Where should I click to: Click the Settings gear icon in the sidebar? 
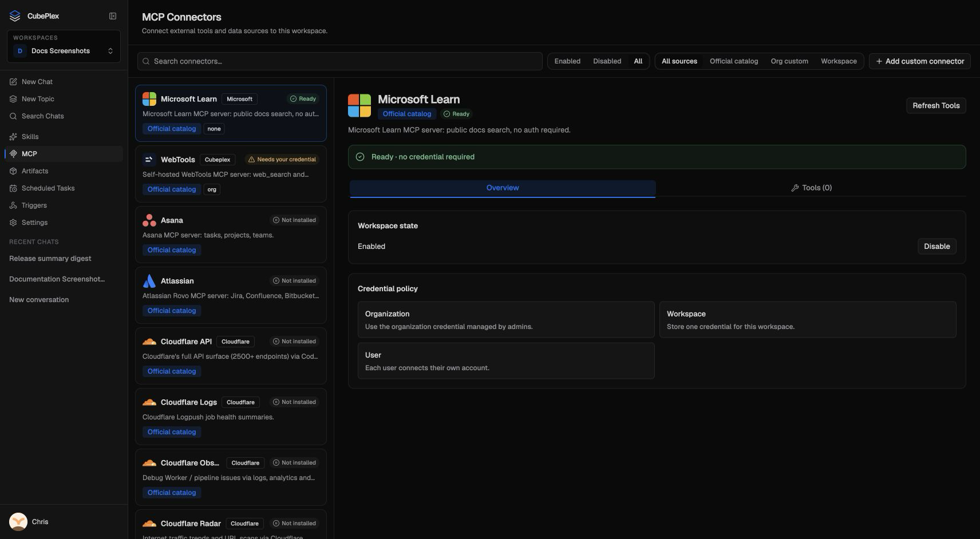13,223
